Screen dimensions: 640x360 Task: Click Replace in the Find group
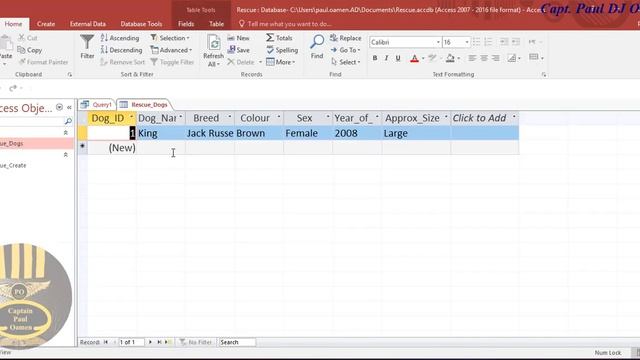click(x=346, y=38)
